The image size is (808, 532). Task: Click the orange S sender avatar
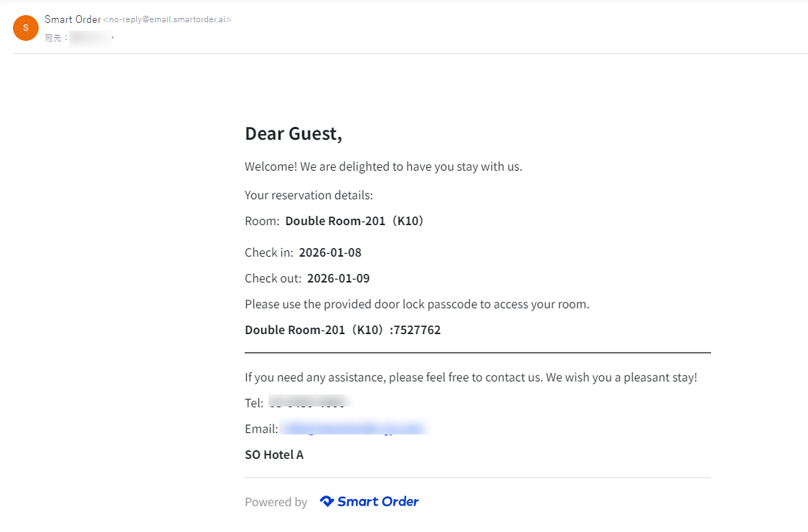(x=26, y=28)
